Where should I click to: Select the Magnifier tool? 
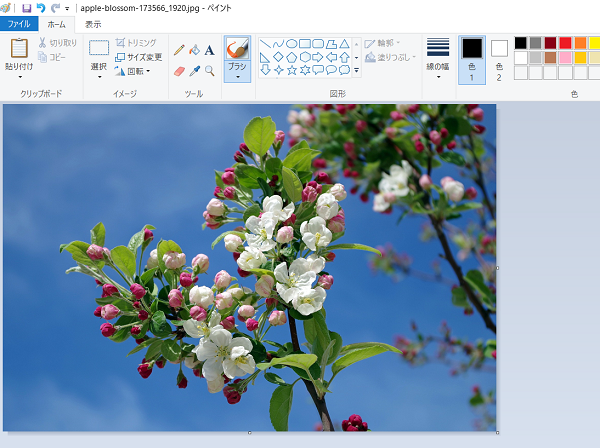(x=209, y=71)
